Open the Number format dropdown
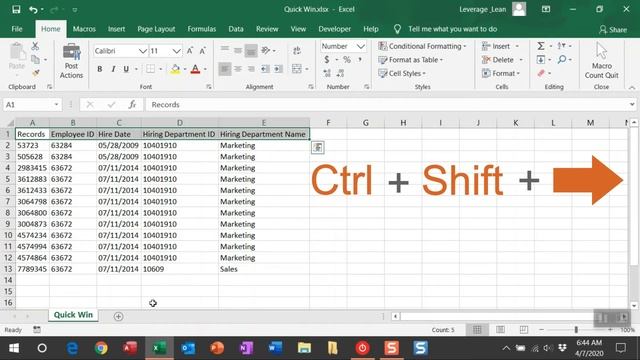The height and width of the screenshot is (360, 640). click(360, 46)
